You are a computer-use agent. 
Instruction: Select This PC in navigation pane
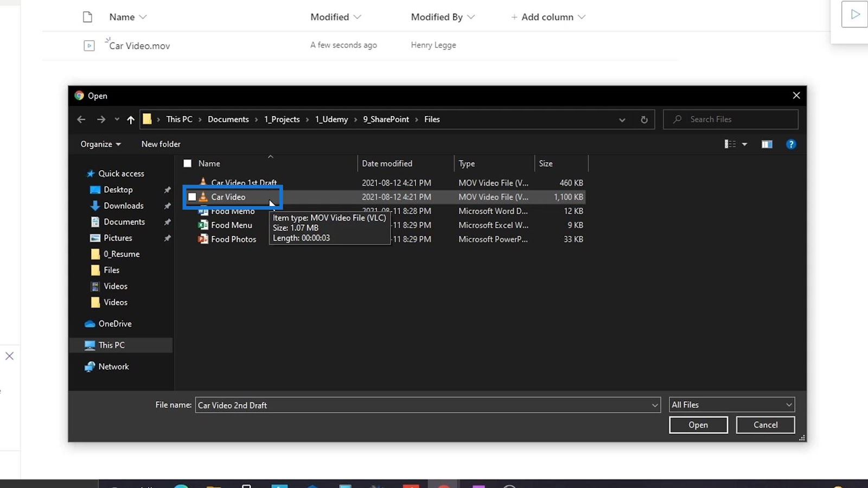coord(122,345)
